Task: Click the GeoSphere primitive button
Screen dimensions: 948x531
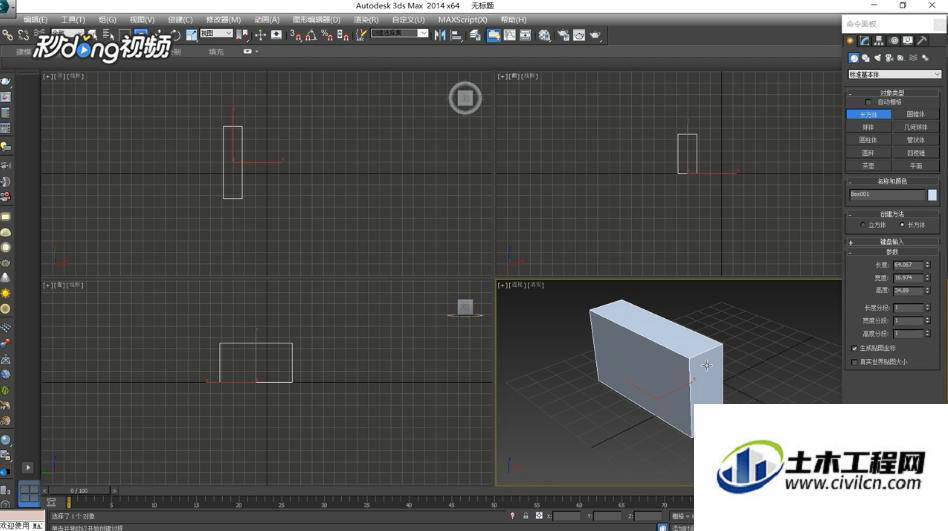Action: click(x=916, y=127)
